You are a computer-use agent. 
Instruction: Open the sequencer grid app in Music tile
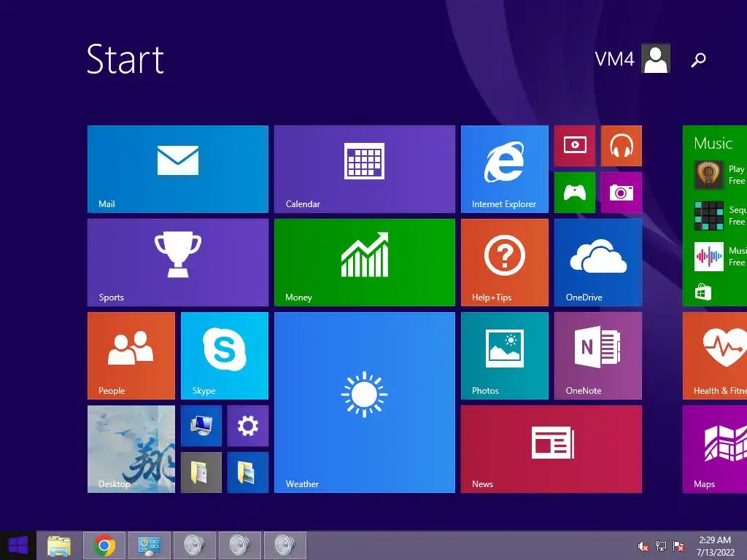pyautogui.click(x=708, y=216)
